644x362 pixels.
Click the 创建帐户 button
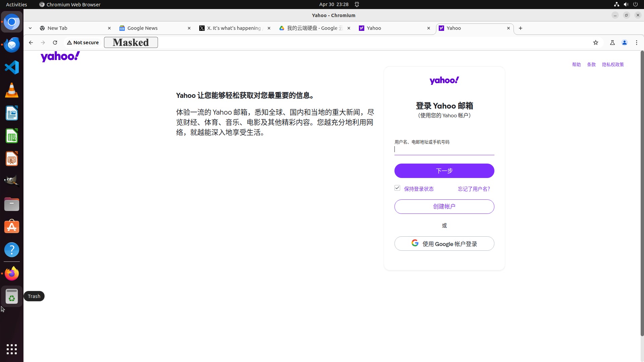(x=444, y=206)
